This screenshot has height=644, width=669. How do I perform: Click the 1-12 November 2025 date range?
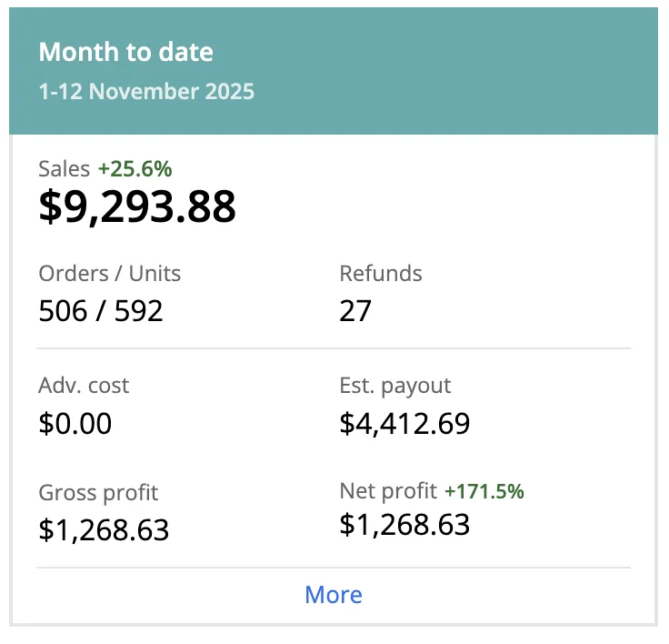click(x=146, y=92)
